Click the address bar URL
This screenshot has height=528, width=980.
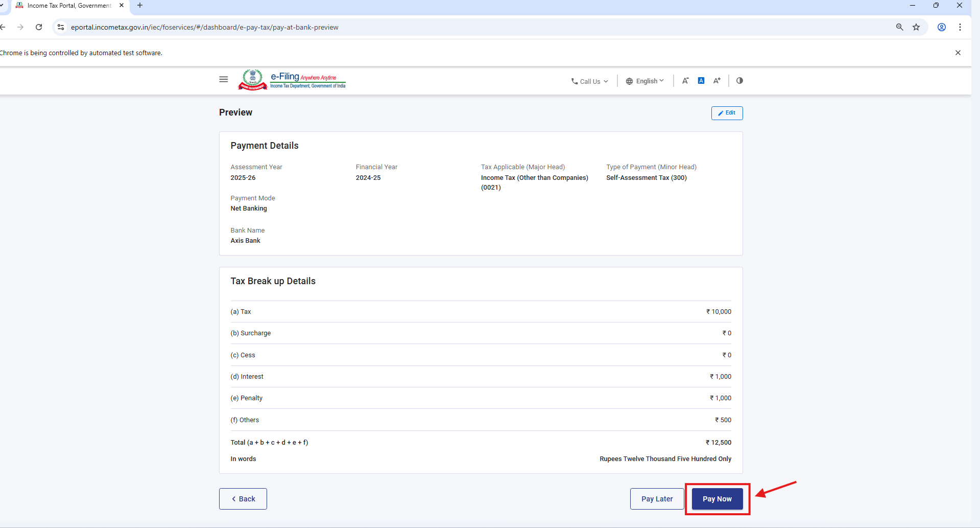pyautogui.click(x=204, y=28)
